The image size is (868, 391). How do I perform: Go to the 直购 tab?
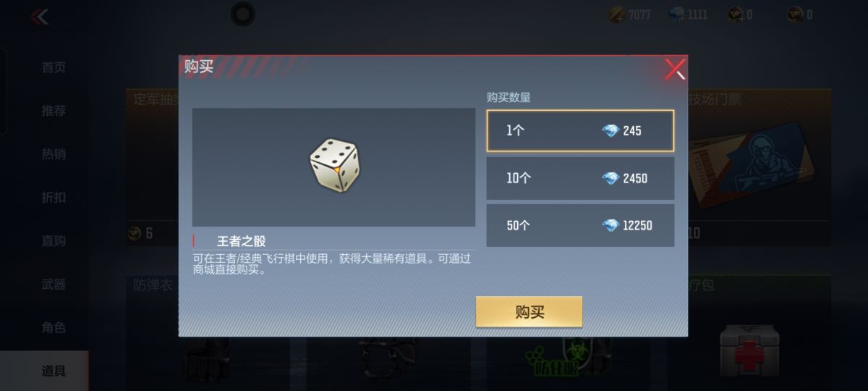coord(54,241)
